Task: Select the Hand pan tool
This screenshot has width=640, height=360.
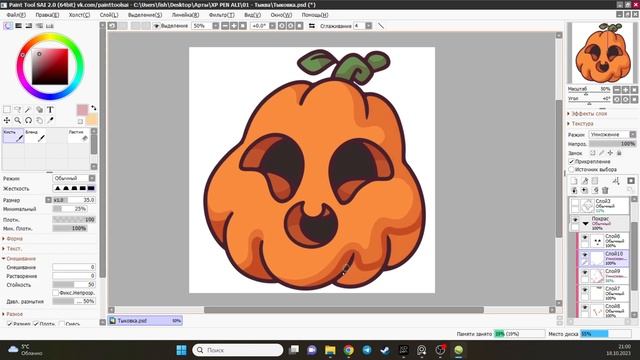Action: pos(39,120)
